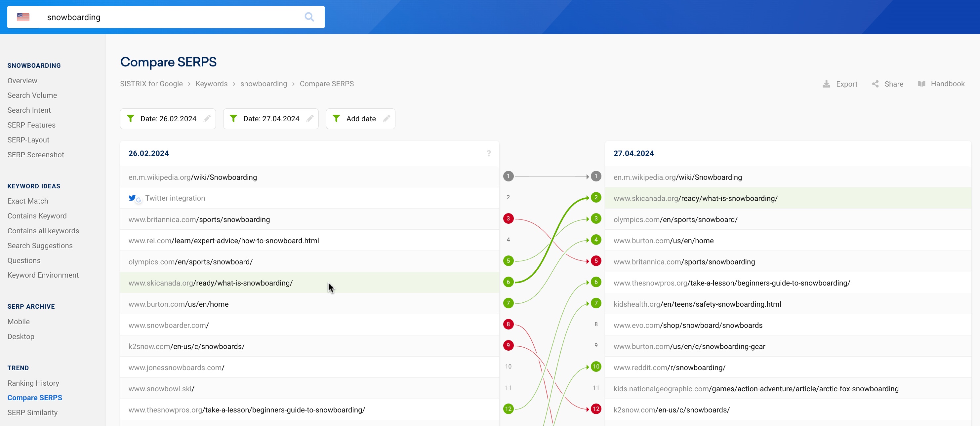
Task: Click pencil icon on Add date
Action: click(x=387, y=119)
